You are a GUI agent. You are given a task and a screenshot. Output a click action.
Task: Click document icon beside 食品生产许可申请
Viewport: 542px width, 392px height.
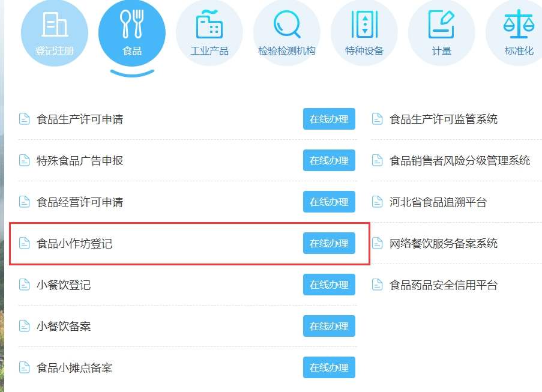coord(24,119)
